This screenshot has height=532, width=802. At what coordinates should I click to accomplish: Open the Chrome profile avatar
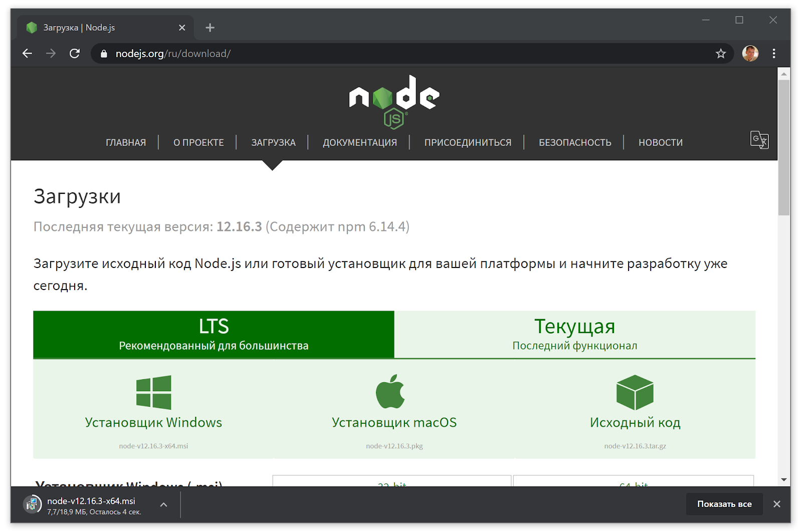pyautogui.click(x=750, y=53)
